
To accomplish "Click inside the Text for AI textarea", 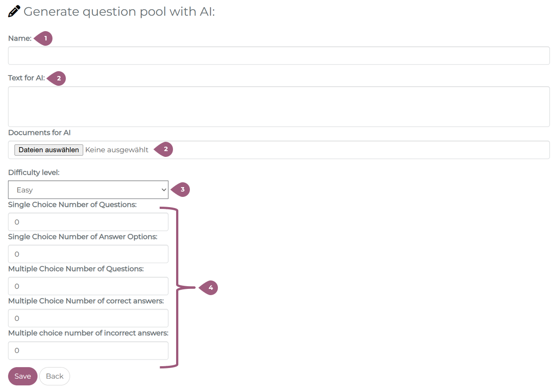I will (278, 107).
